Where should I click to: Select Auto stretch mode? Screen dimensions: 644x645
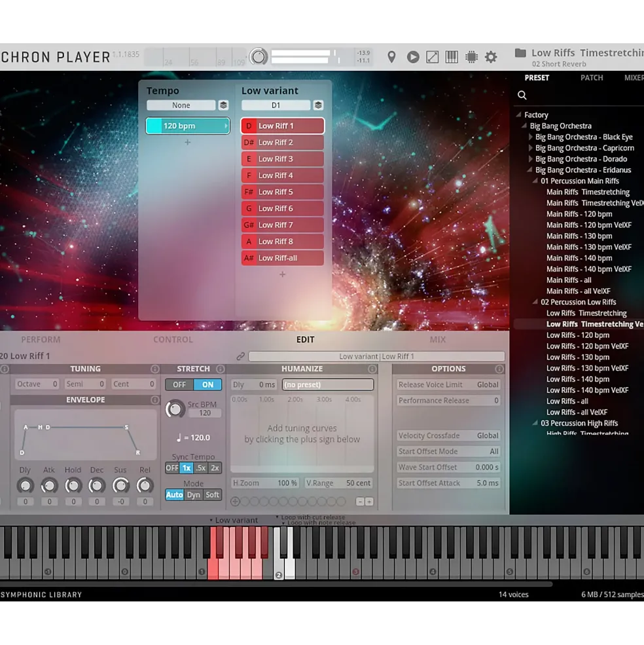[174, 495]
